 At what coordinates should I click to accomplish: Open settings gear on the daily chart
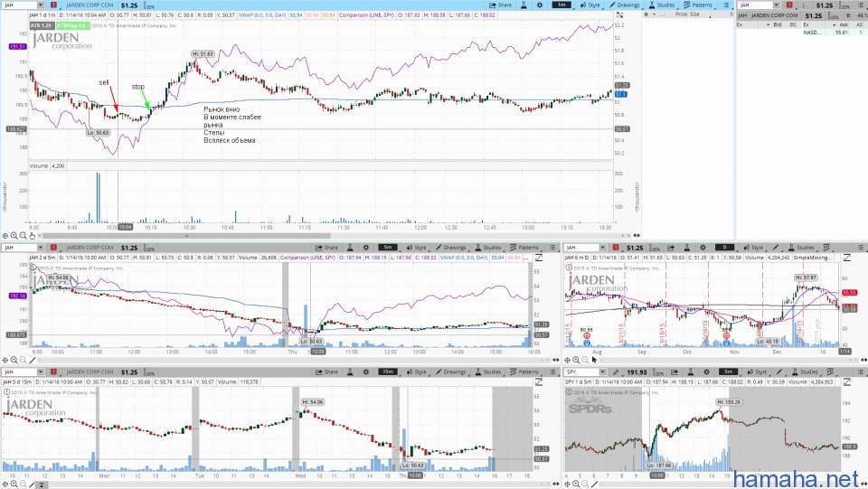703,248
